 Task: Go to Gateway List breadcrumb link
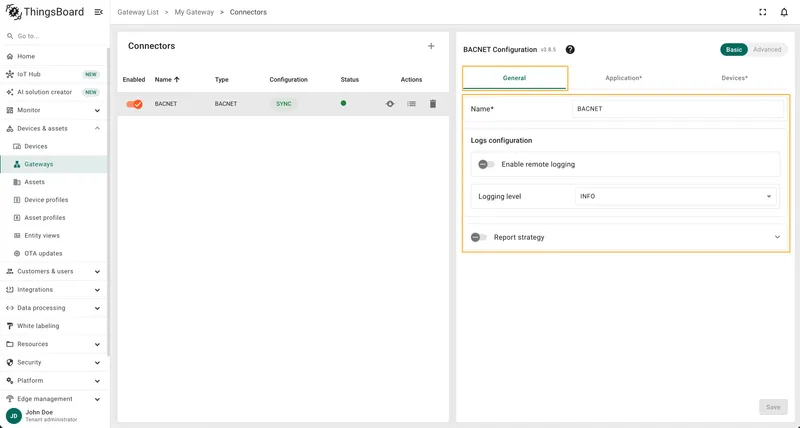coord(138,12)
